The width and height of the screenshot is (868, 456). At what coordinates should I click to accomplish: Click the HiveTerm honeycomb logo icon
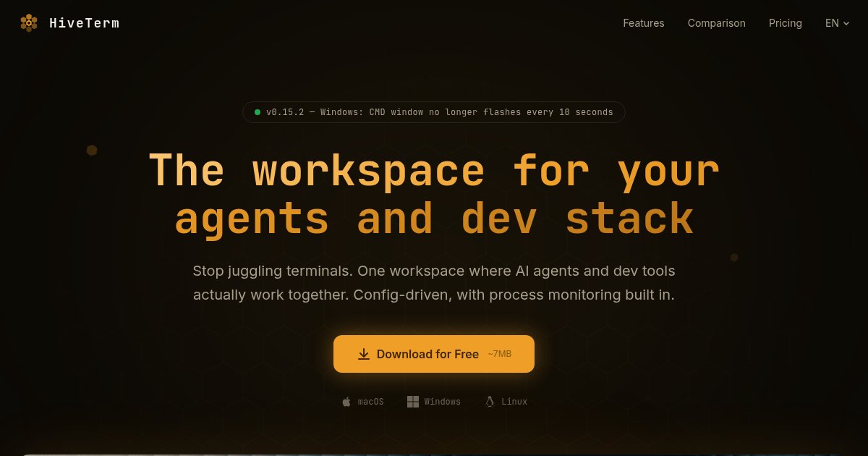(29, 23)
